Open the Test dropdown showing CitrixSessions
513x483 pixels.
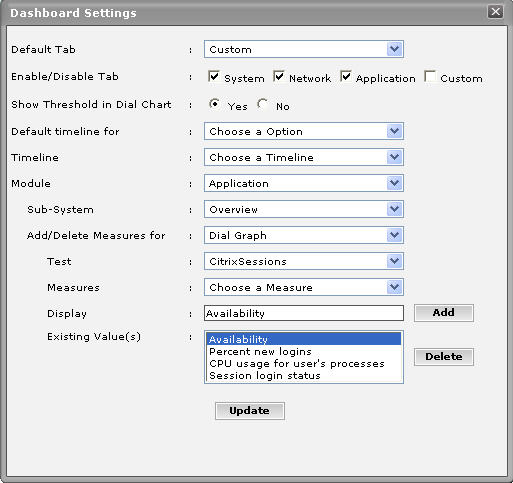tap(304, 261)
